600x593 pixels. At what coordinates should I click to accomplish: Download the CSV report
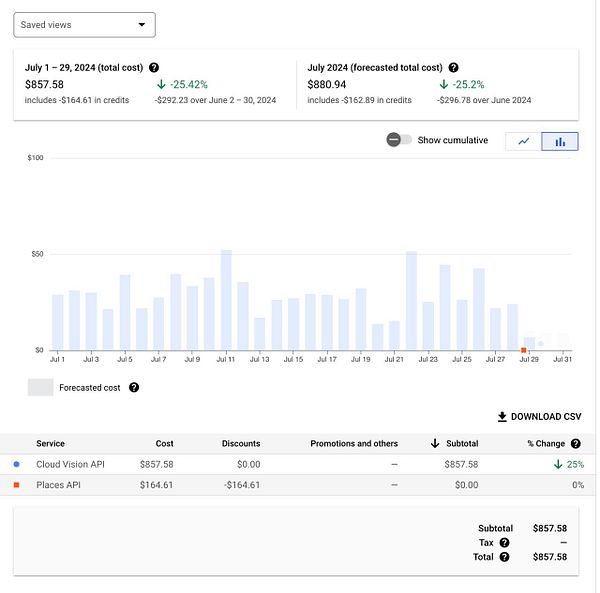tap(539, 417)
